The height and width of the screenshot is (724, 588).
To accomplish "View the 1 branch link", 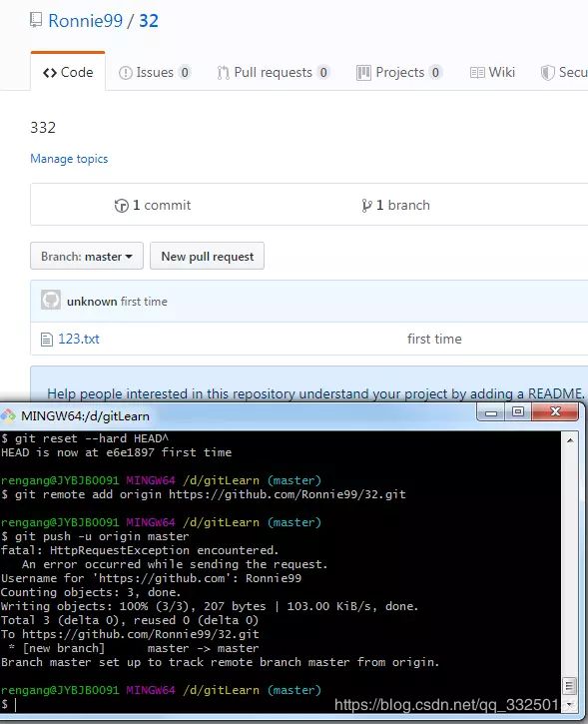I will click(395, 205).
